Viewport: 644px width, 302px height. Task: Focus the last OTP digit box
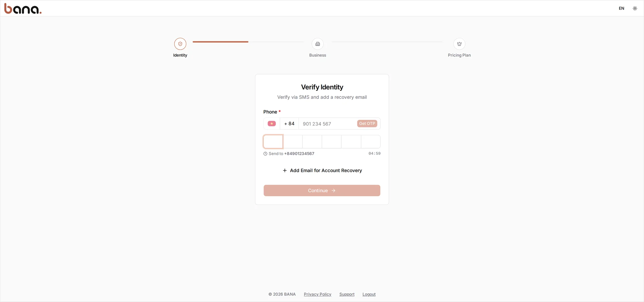(371, 142)
